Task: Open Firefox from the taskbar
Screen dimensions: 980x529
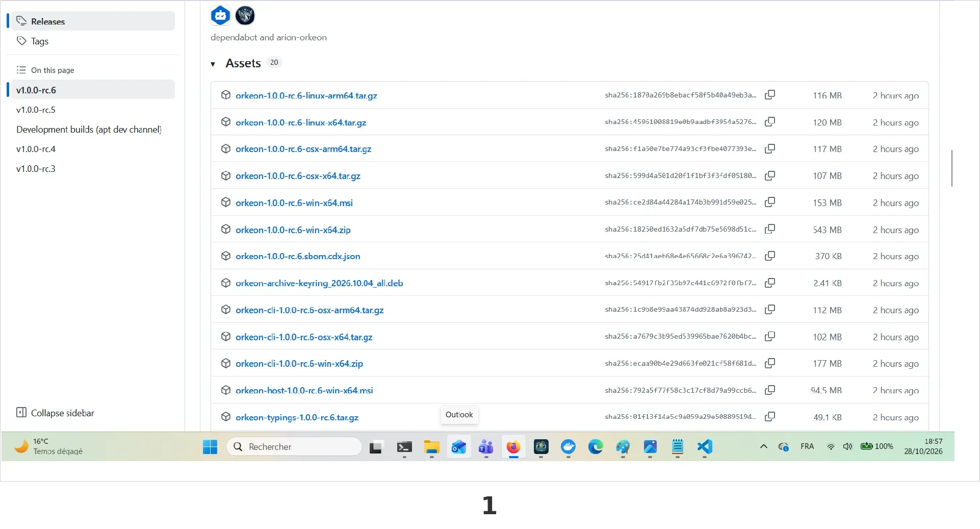Action: tap(513, 447)
